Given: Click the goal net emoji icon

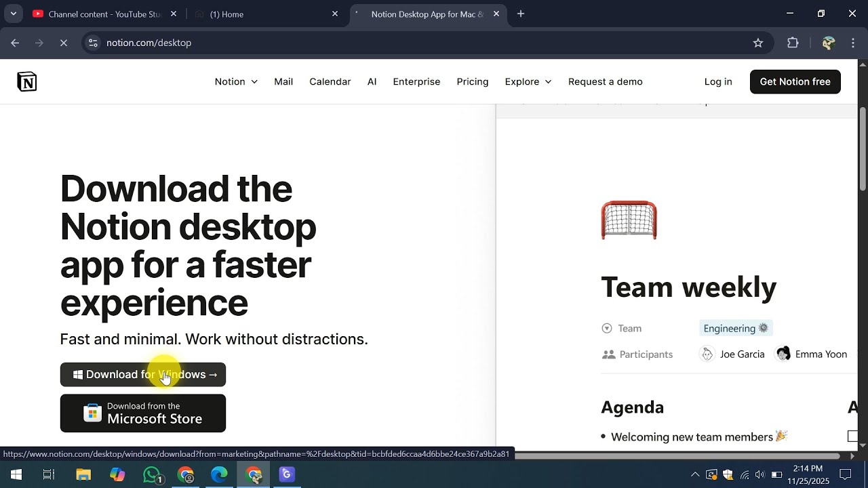Looking at the screenshot, I should coord(629,220).
